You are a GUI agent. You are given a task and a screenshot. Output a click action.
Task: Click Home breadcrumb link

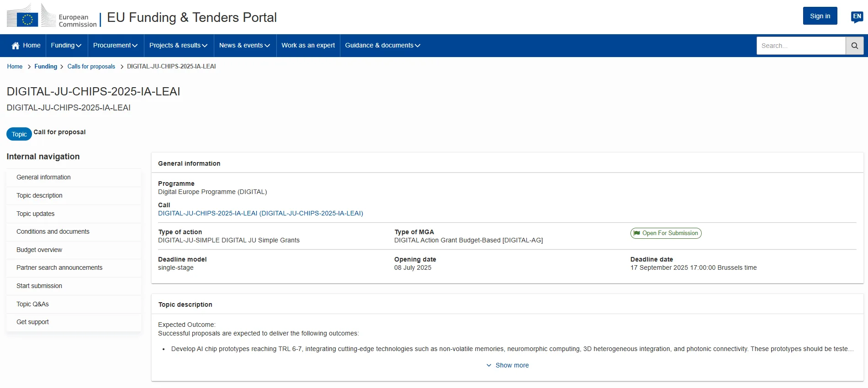15,67
